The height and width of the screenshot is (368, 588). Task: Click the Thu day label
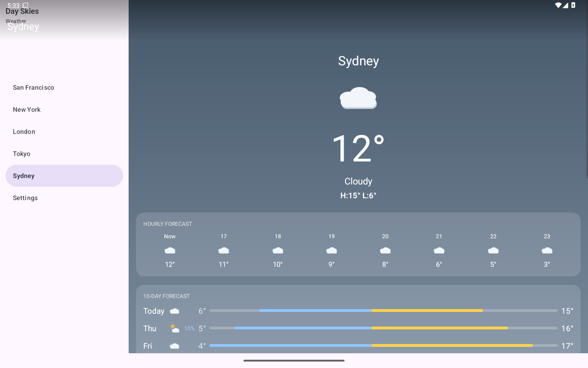150,328
